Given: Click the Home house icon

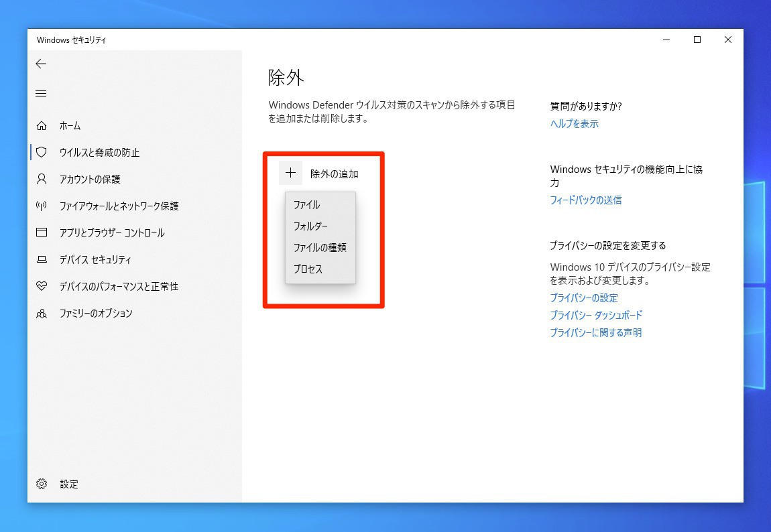Looking at the screenshot, I should [42, 126].
